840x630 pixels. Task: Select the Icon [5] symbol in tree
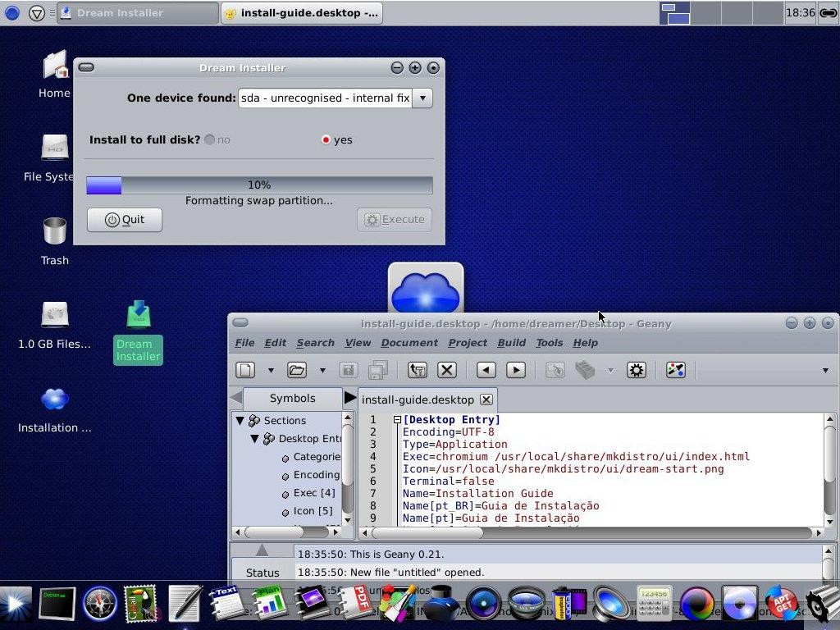pyautogui.click(x=313, y=511)
